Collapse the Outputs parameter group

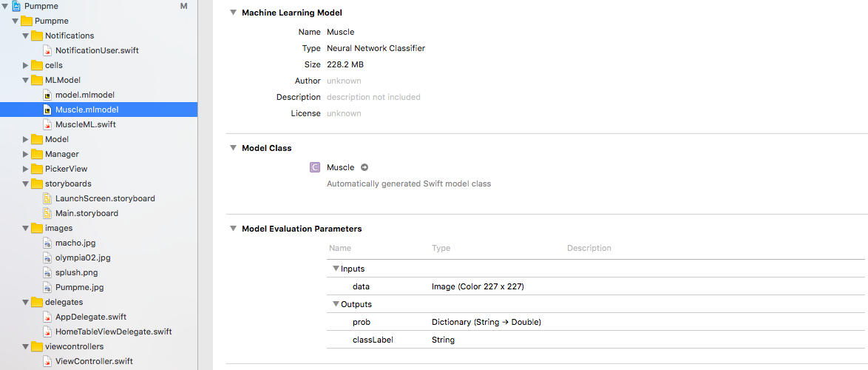(x=336, y=304)
